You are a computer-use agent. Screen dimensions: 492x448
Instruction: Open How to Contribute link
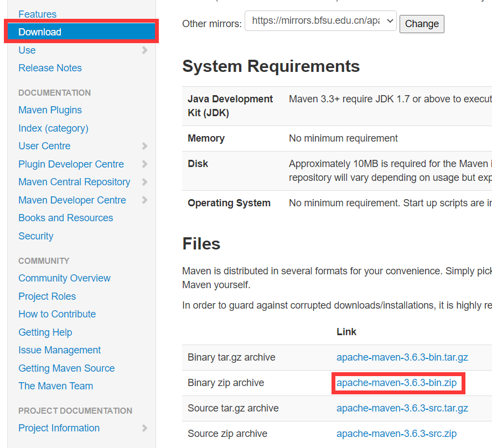pyautogui.click(x=57, y=314)
